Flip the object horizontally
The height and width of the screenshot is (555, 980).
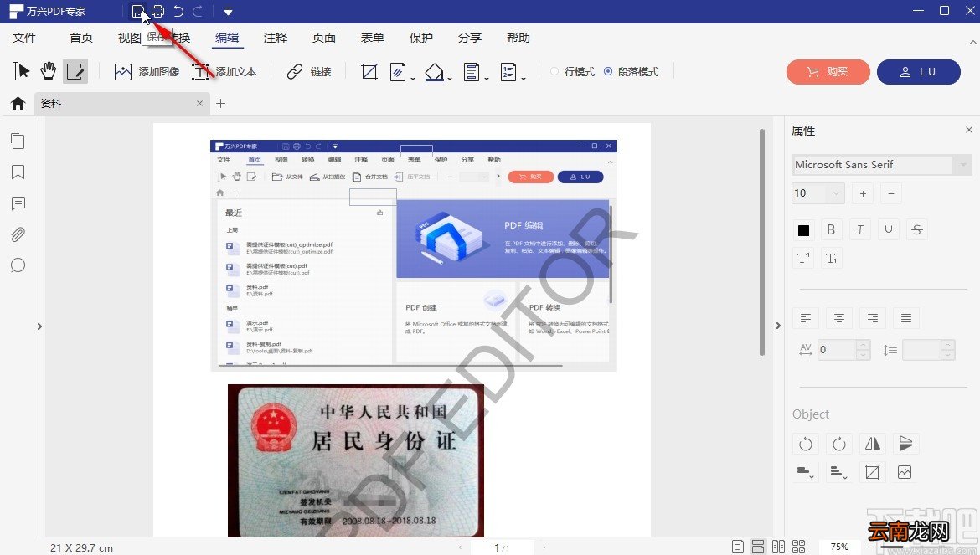point(873,444)
